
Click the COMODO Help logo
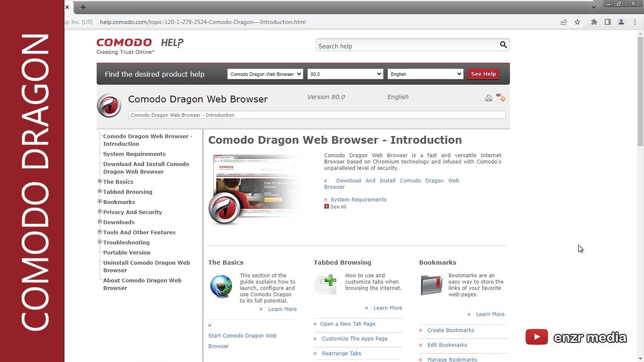(x=140, y=46)
